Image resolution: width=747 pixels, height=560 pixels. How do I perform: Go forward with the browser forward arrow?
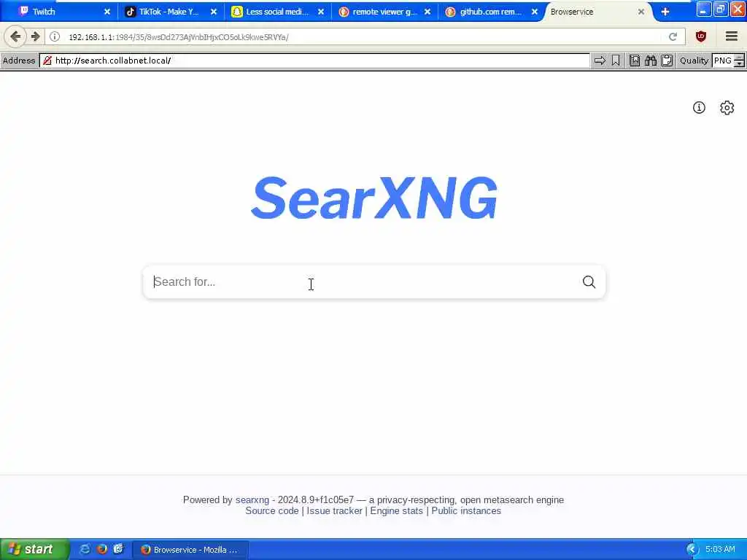pyautogui.click(x=35, y=36)
